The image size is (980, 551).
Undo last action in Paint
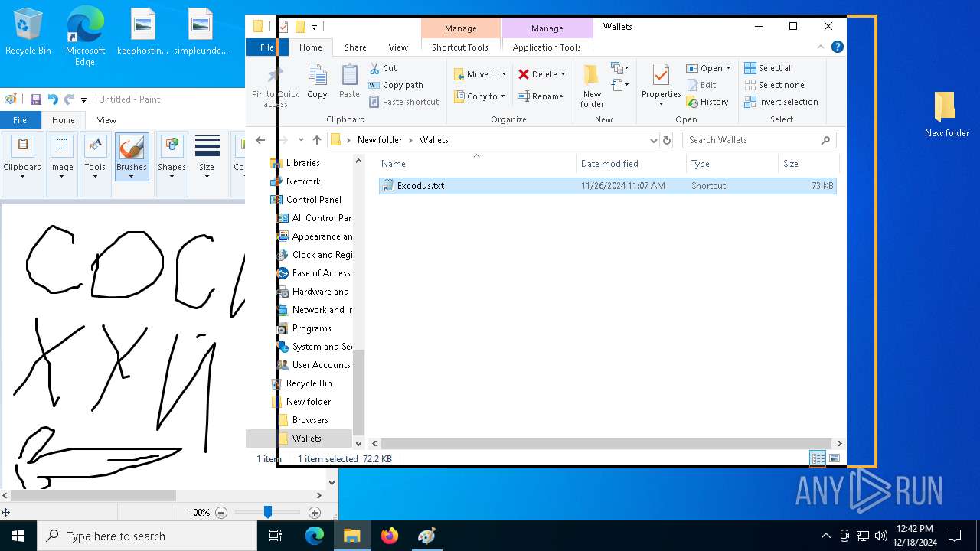(x=53, y=99)
